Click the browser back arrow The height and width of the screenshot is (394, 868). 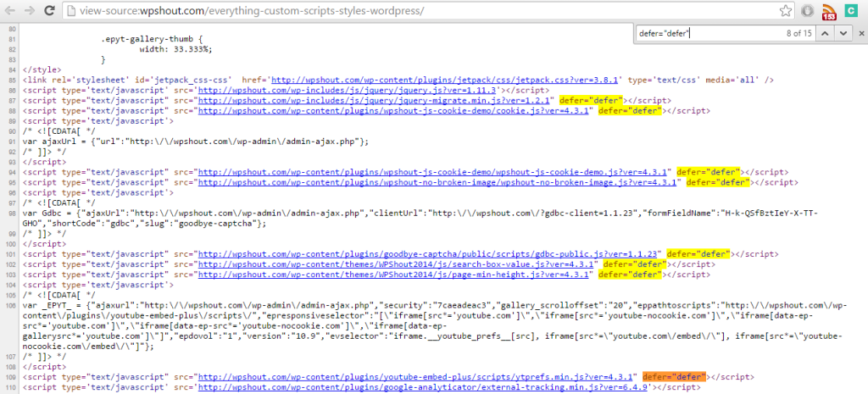12,11
